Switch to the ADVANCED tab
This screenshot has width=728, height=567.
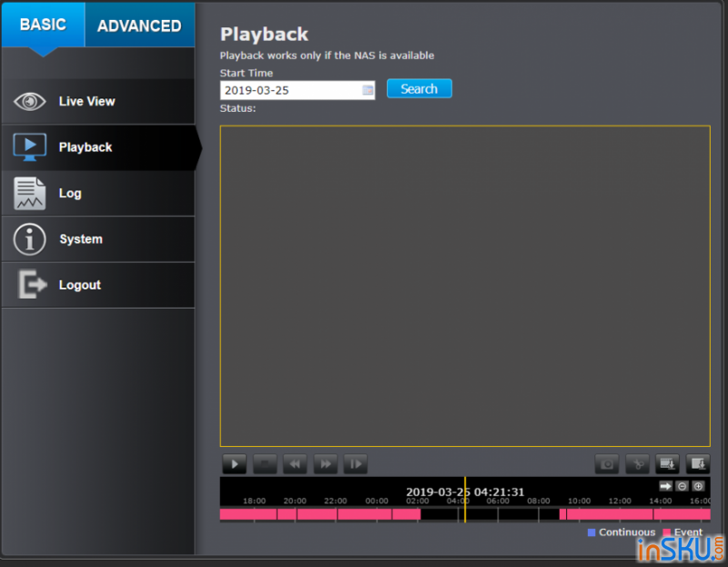139,25
